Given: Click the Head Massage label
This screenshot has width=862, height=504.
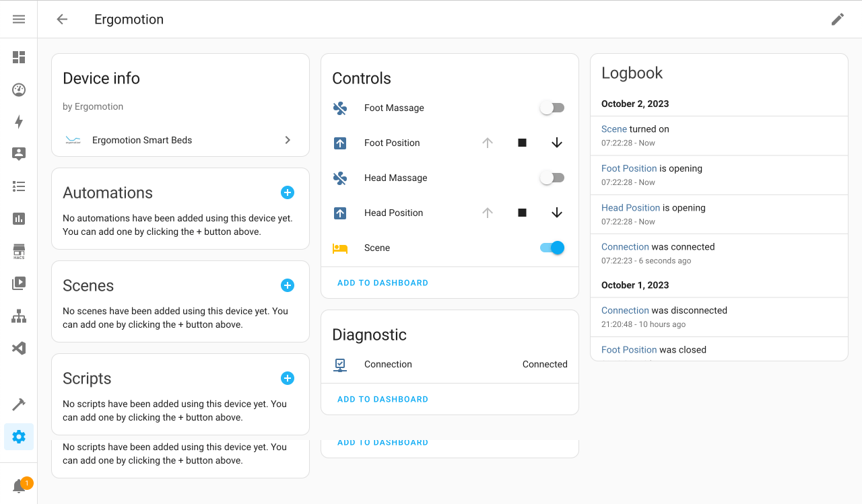Looking at the screenshot, I should (x=396, y=178).
